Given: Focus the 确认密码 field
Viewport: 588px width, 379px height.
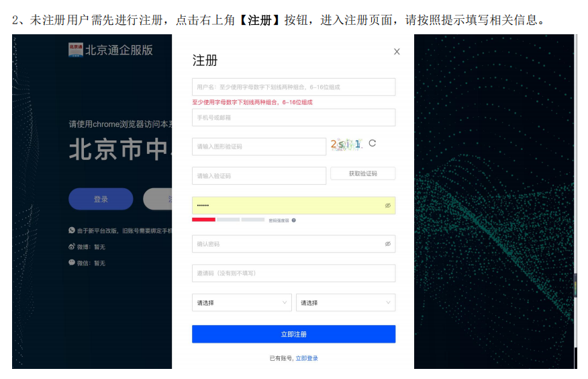Looking at the screenshot, I should pyautogui.click(x=293, y=244).
